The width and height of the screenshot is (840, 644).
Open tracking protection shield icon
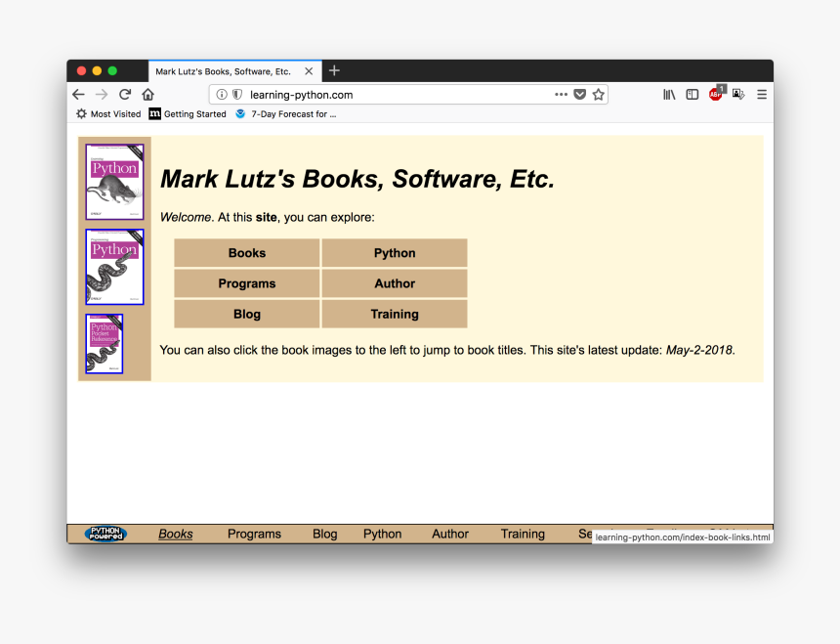click(x=236, y=94)
